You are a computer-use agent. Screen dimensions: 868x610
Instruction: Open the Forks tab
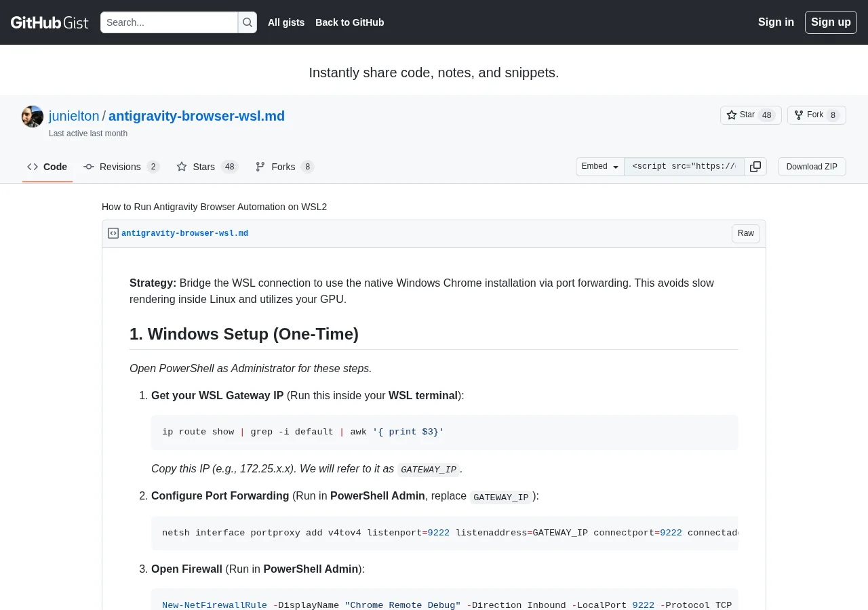pos(285,167)
